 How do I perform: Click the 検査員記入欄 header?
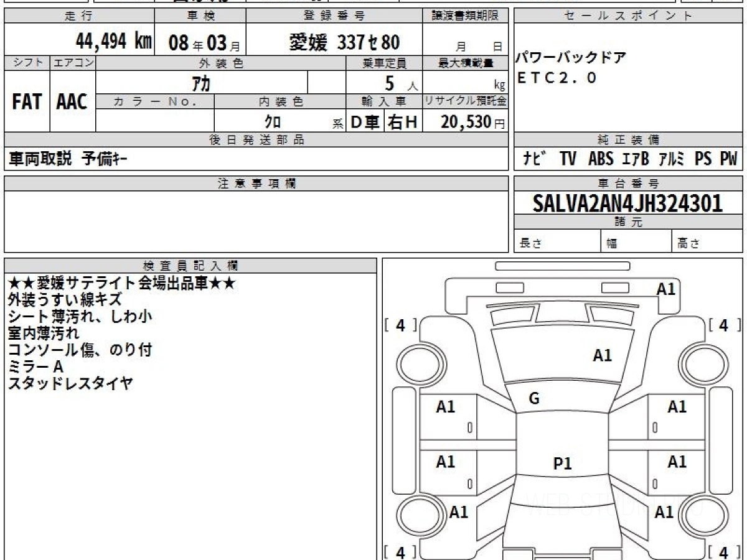(190, 265)
